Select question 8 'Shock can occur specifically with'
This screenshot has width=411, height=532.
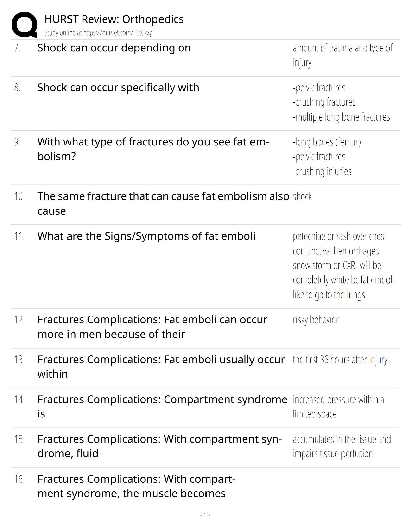click(x=118, y=88)
